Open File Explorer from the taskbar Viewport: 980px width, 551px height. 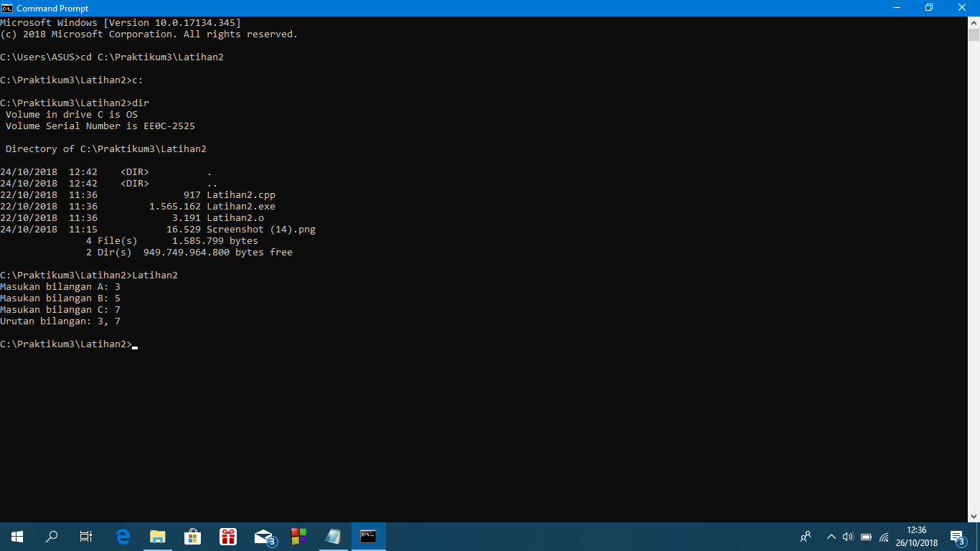point(157,537)
